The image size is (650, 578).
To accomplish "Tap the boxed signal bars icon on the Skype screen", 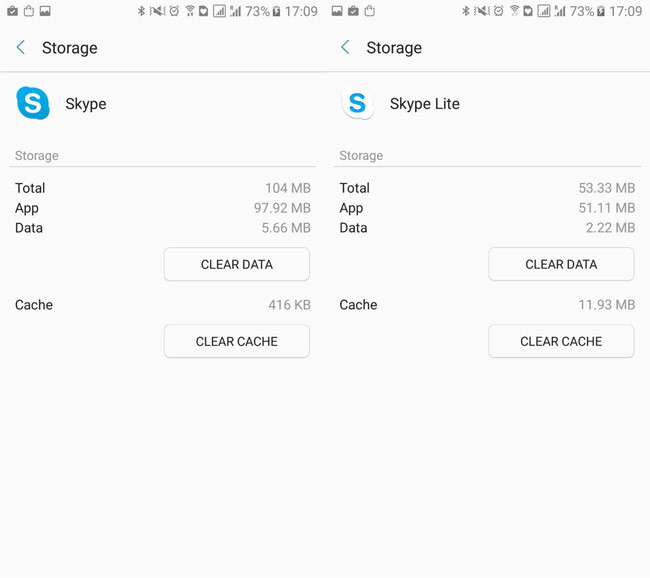I will [x=219, y=11].
